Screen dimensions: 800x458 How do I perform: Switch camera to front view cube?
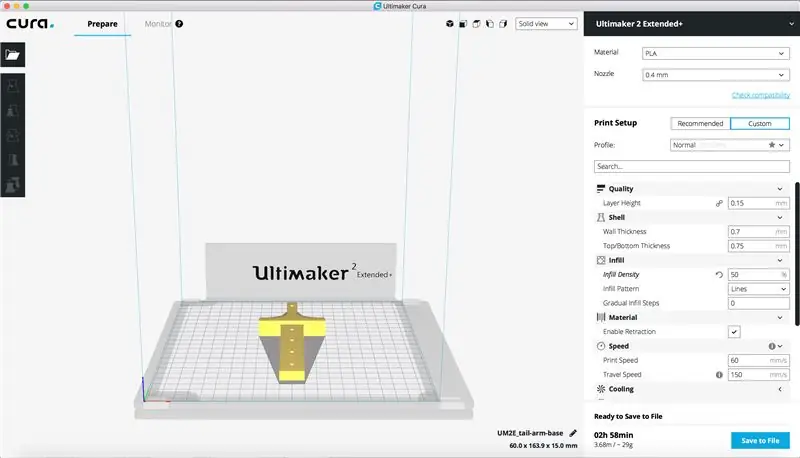463,23
